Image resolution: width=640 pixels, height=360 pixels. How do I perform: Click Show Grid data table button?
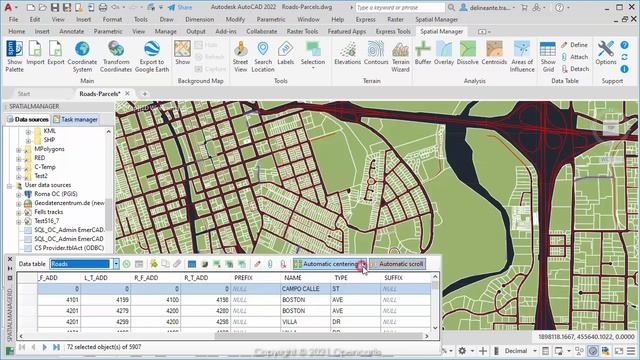coord(548,56)
